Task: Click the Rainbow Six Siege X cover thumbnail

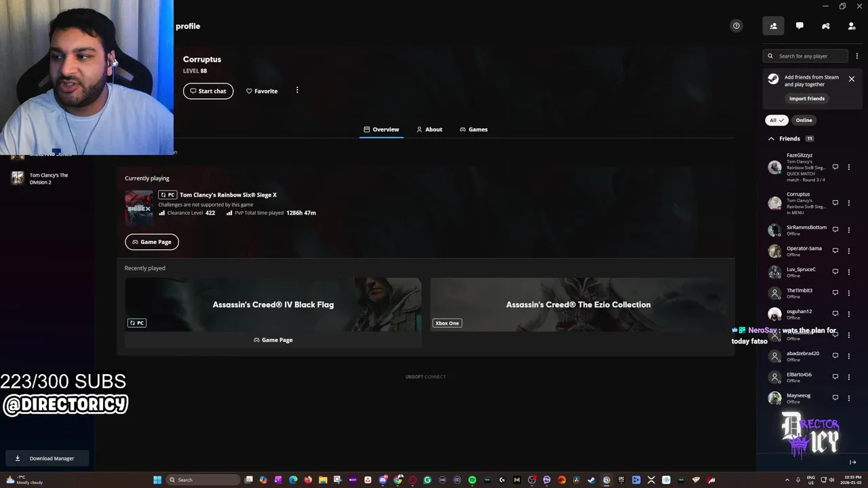Action: click(x=139, y=208)
